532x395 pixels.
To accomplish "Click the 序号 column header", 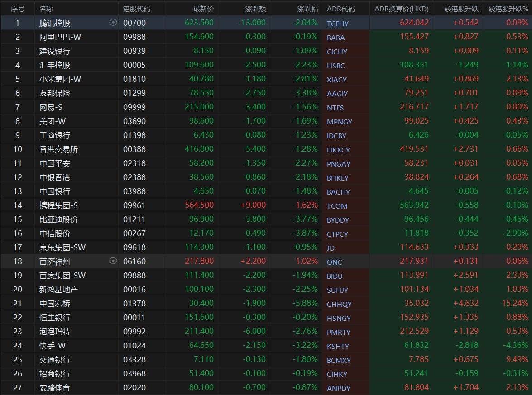I will pyautogui.click(x=18, y=9).
